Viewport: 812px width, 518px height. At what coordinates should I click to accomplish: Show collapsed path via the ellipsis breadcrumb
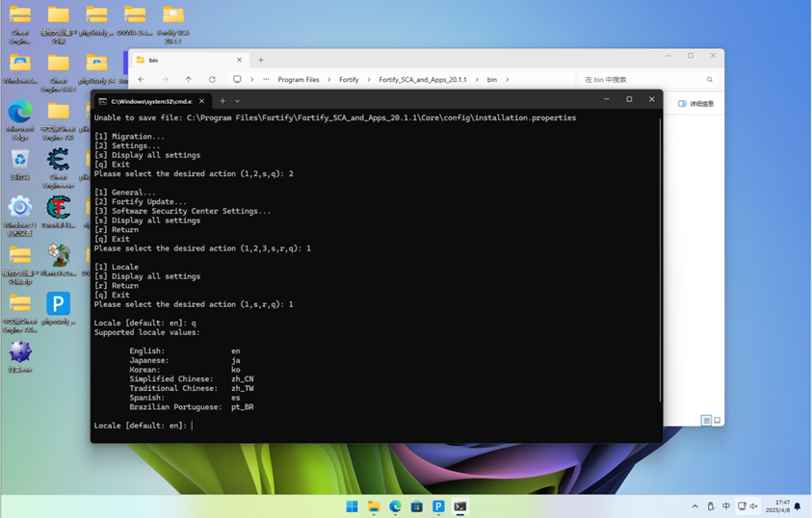[x=266, y=79]
